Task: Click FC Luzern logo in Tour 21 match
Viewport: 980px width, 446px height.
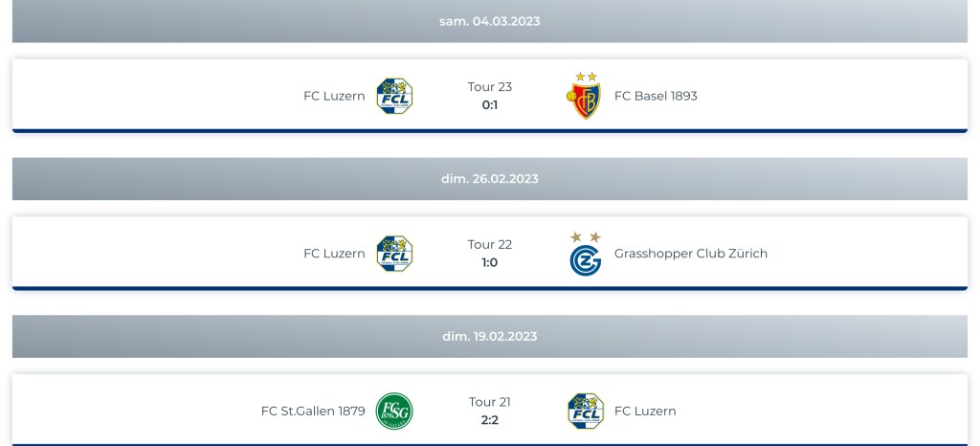Action: (x=585, y=412)
